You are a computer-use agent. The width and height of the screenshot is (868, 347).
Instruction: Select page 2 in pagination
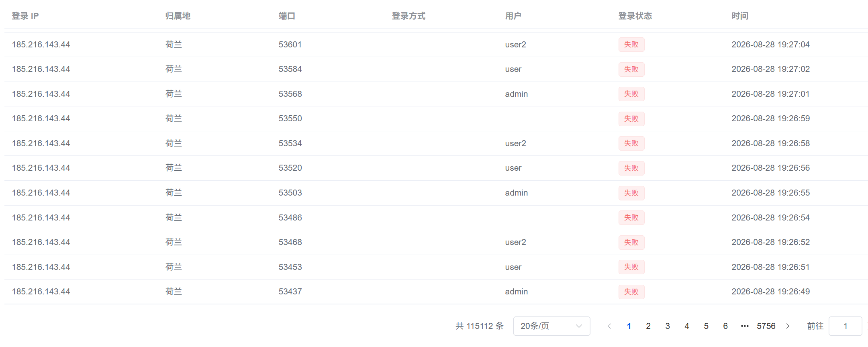[648, 326]
